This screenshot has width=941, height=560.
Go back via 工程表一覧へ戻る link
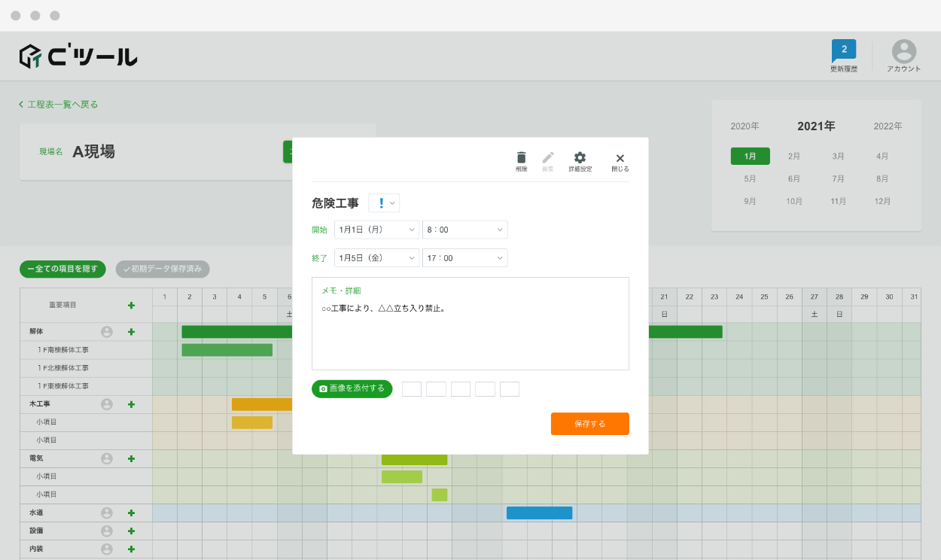[59, 105]
